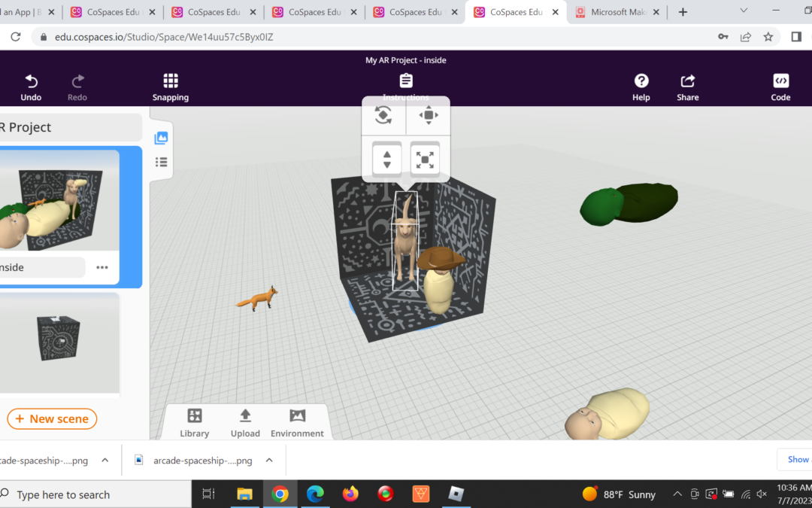
Task: Open the Wi-Fi network tray icon
Action: [745, 494]
